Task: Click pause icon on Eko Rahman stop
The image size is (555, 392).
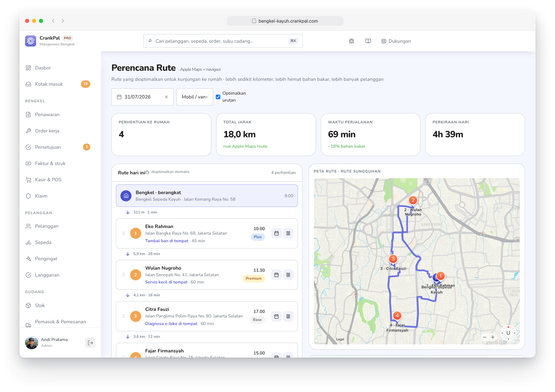Action: (288, 234)
